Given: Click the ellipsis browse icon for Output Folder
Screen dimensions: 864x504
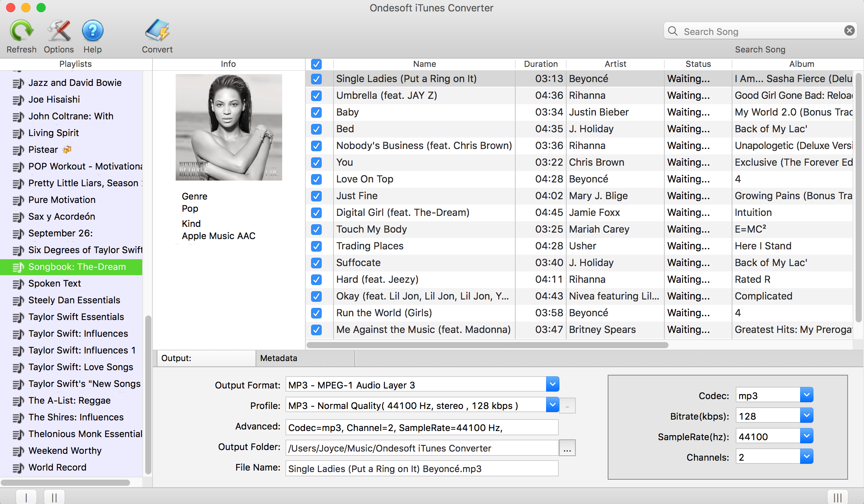Looking at the screenshot, I should (567, 448).
